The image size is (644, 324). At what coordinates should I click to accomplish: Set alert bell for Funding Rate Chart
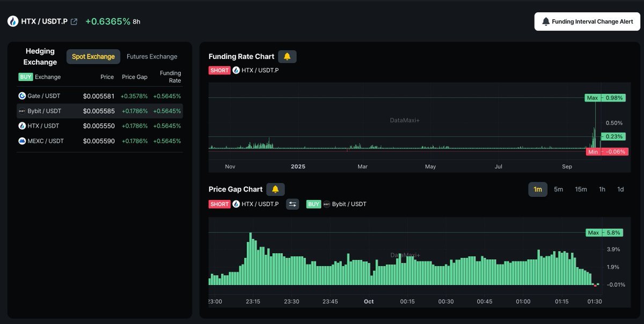point(287,56)
